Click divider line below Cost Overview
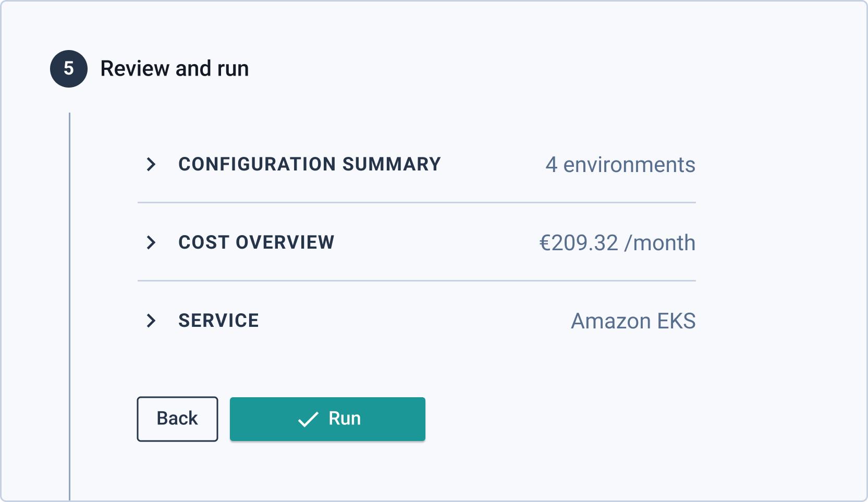Viewport: 868px width, 502px height. point(417,280)
